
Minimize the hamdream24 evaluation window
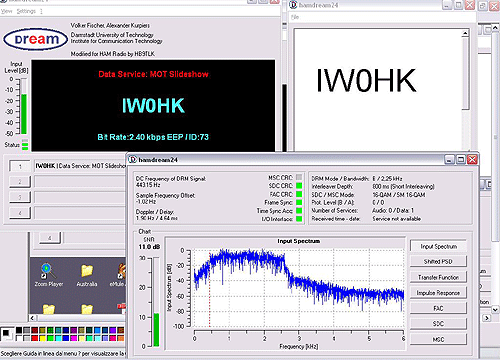[449, 160]
